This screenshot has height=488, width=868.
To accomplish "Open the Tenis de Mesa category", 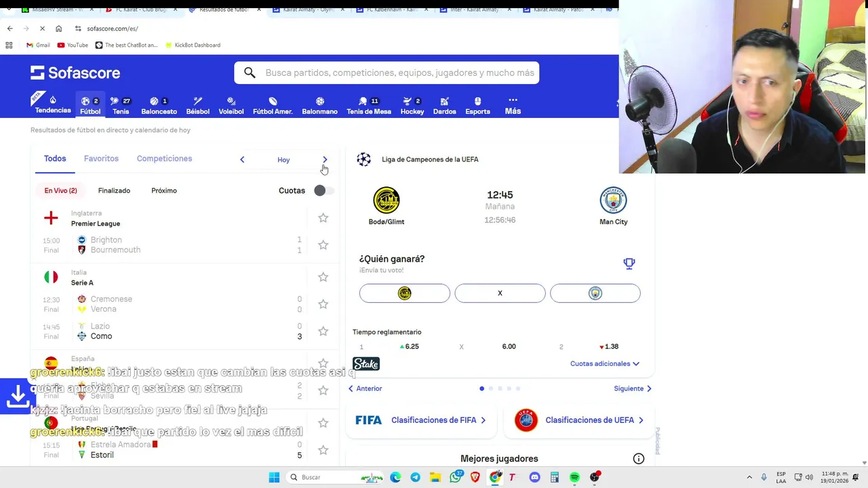I will pos(369,105).
